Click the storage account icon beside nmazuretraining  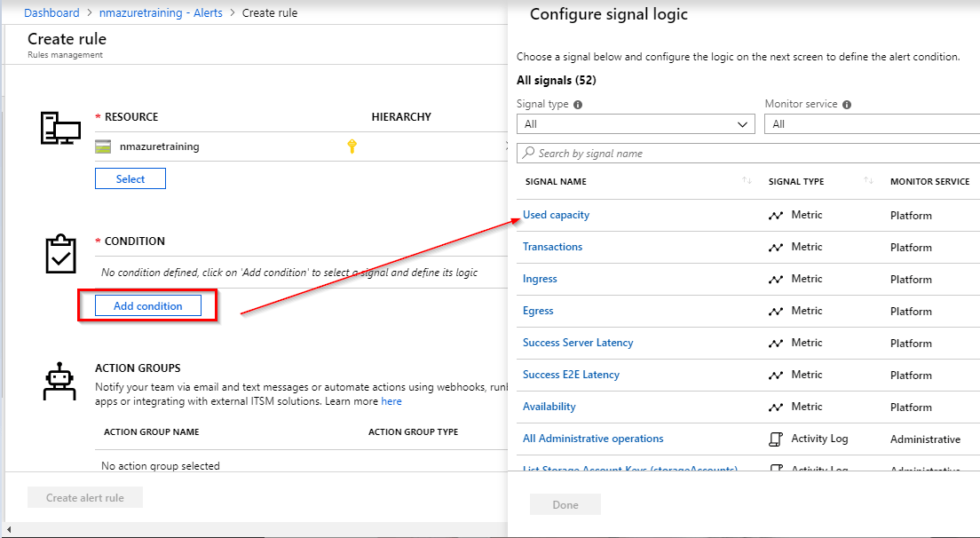tap(104, 147)
